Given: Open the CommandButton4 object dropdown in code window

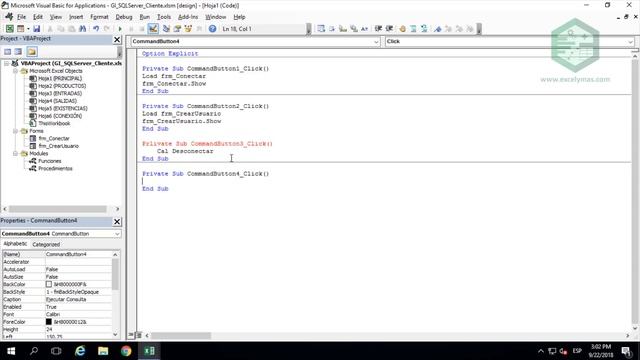Looking at the screenshot, I should 376,42.
